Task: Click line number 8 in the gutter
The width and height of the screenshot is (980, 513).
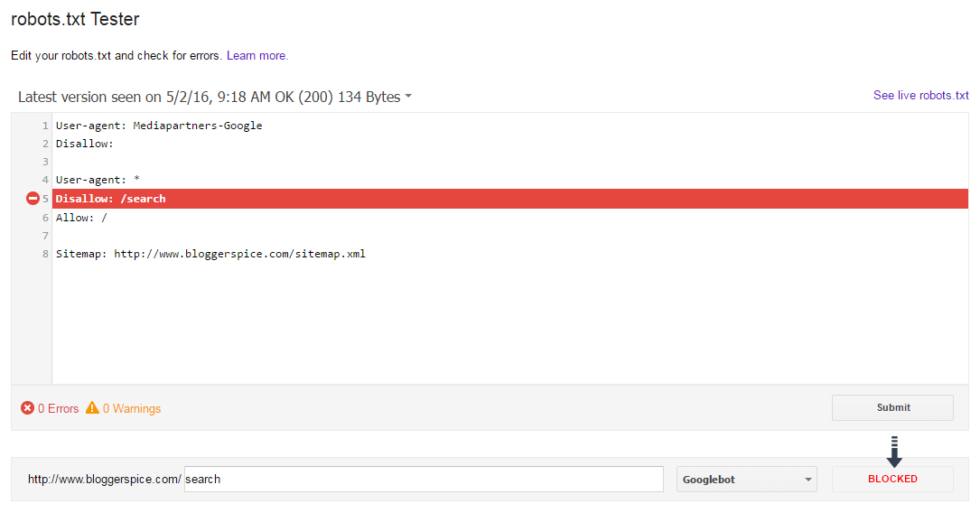Action: 45,254
